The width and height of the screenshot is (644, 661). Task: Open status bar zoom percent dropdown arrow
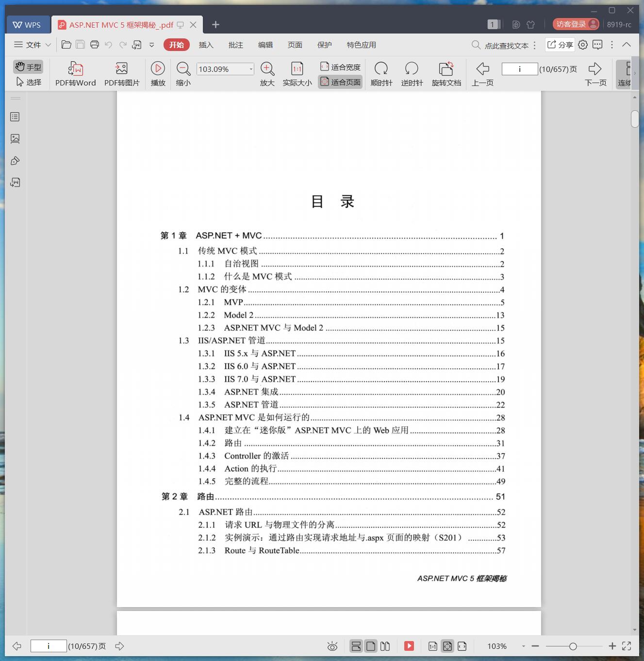coord(523,646)
